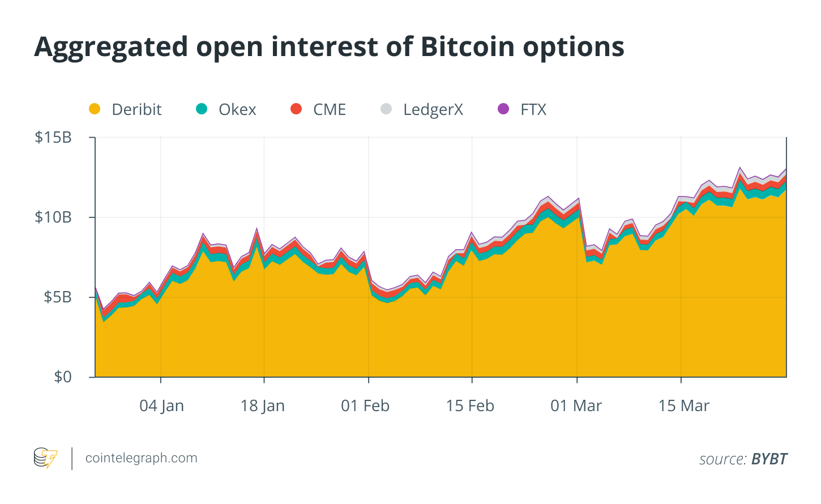Open the cointelegraph.com link
Screen dimensions: 821x504
click(142, 458)
